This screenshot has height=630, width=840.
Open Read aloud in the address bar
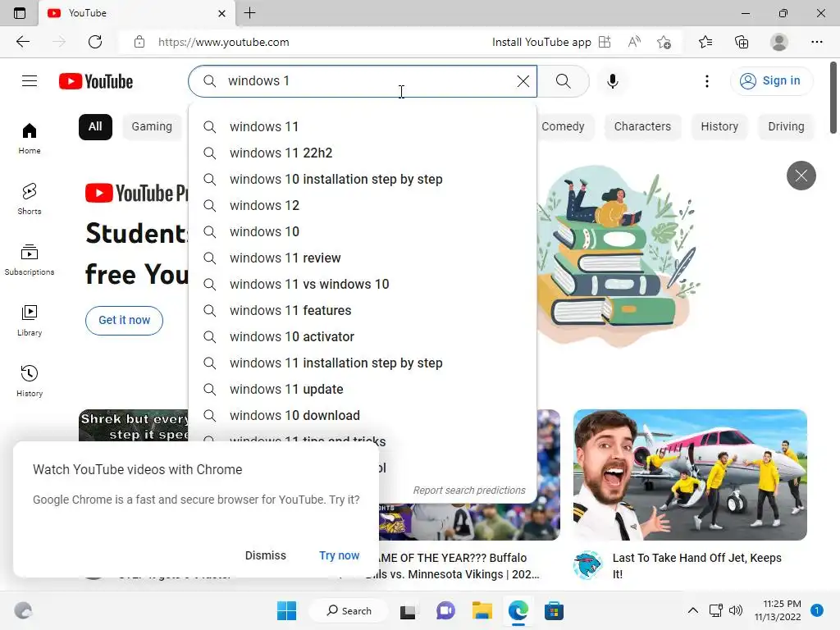tap(634, 42)
